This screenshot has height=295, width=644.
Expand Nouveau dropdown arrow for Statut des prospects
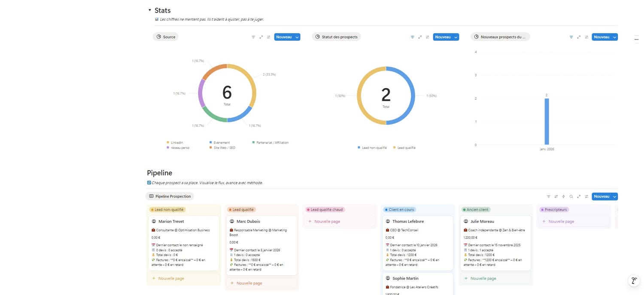pyautogui.click(x=456, y=37)
